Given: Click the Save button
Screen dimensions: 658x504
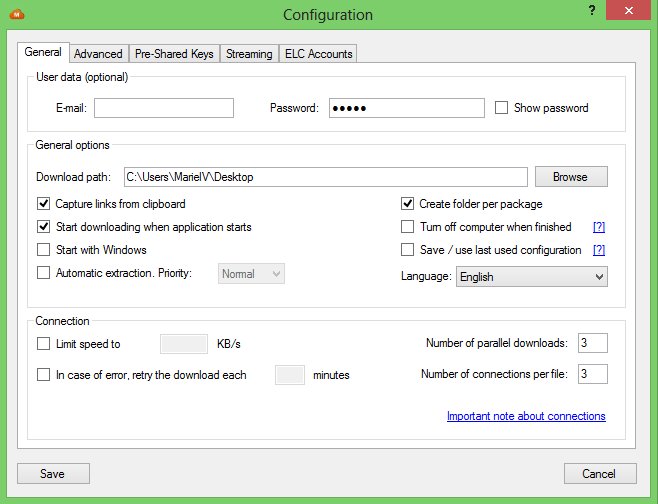Looking at the screenshot, I should [x=53, y=473].
